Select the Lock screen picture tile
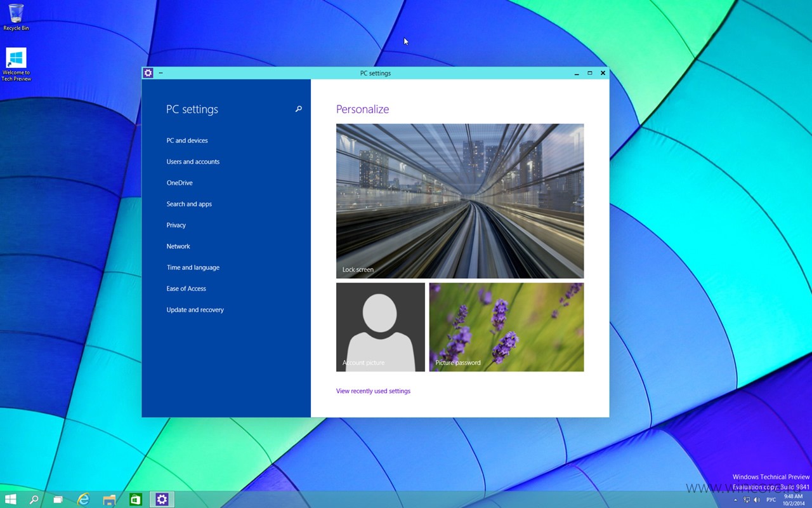 [x=460, y=201]
